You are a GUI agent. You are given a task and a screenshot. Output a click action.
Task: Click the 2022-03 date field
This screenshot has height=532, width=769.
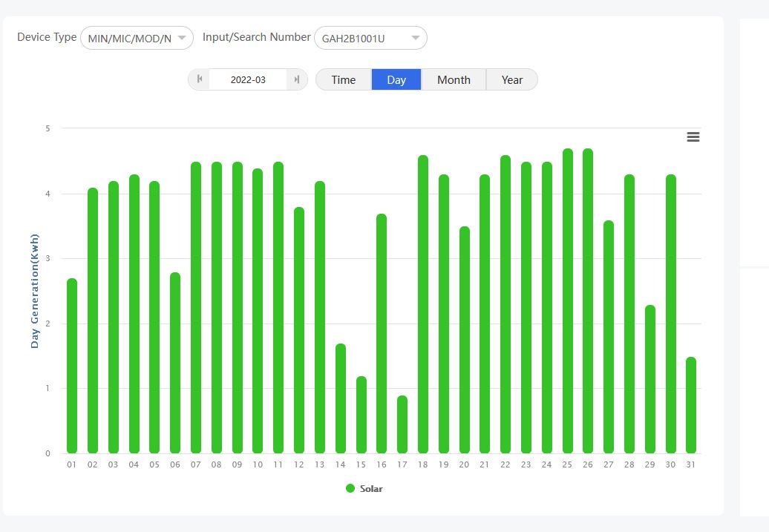pyautogui.click(x=248, y=79)
